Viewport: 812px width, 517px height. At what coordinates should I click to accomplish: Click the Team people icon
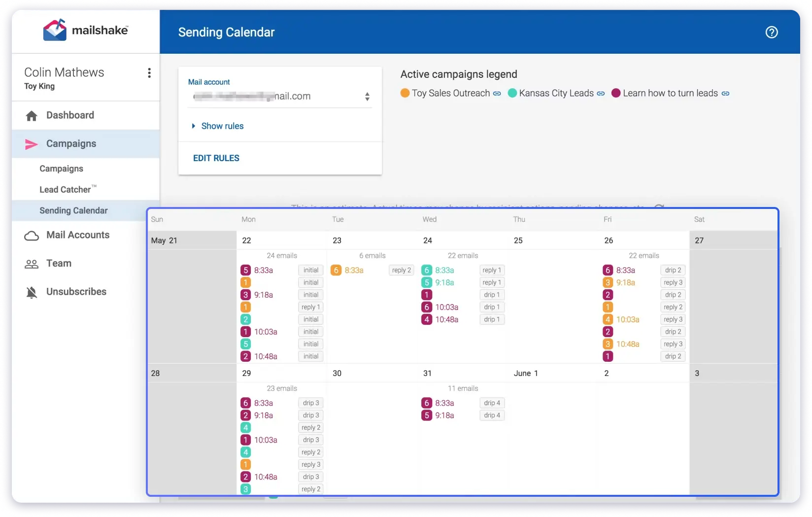click(x=32, y=264)
